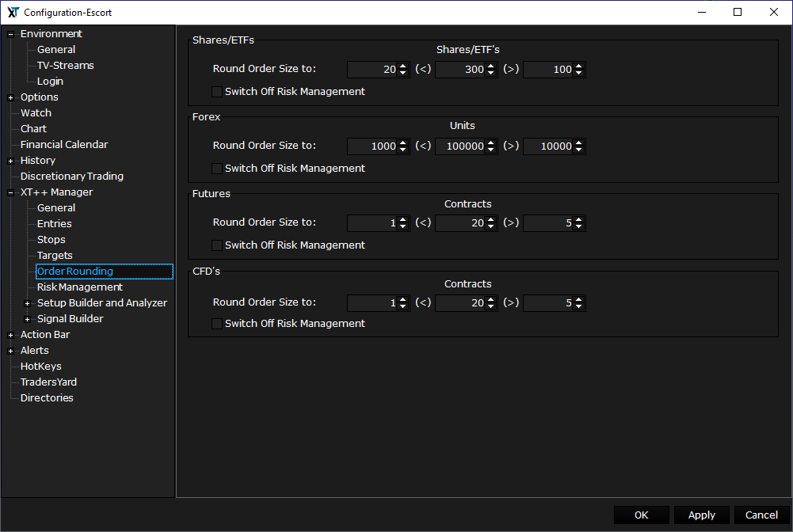Increase CFD's round size value 1
The width and height of the screenshot is (793, 532).
point(402,299)
